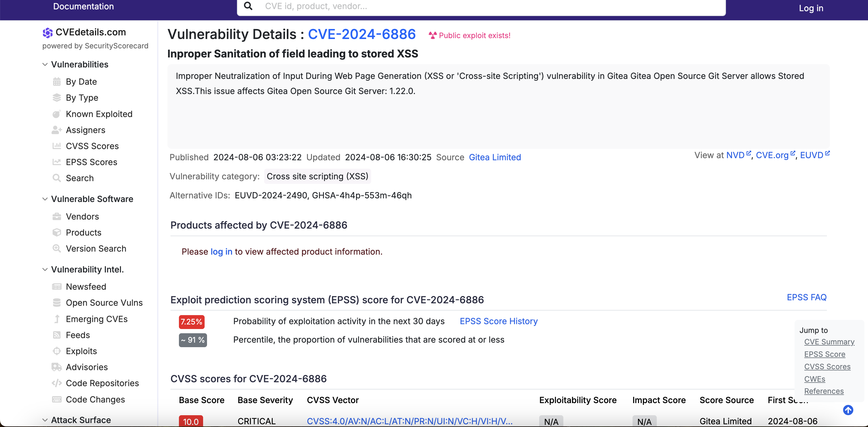Click the external link icon beside NVD
This screenshot has height=427, width=868.
748,153
